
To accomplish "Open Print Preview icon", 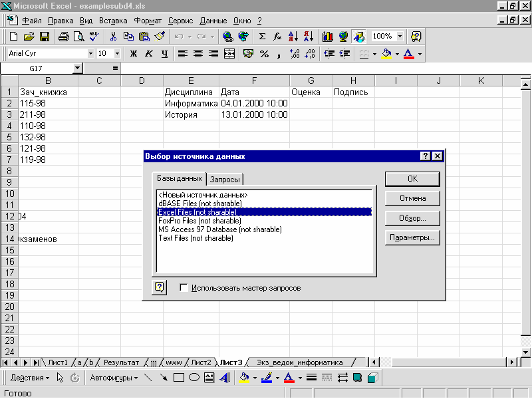I will tap(78, 37).
